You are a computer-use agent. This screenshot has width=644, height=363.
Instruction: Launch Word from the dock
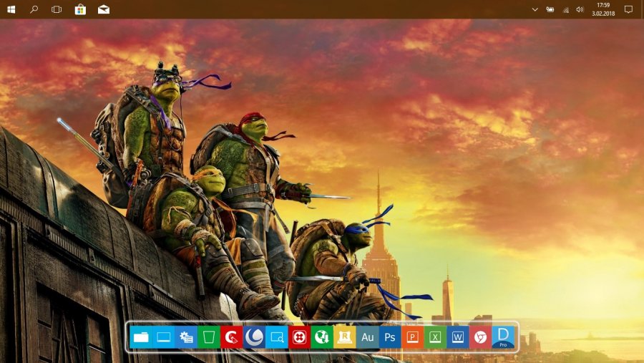pyautogui.click(x=457, y=337)
